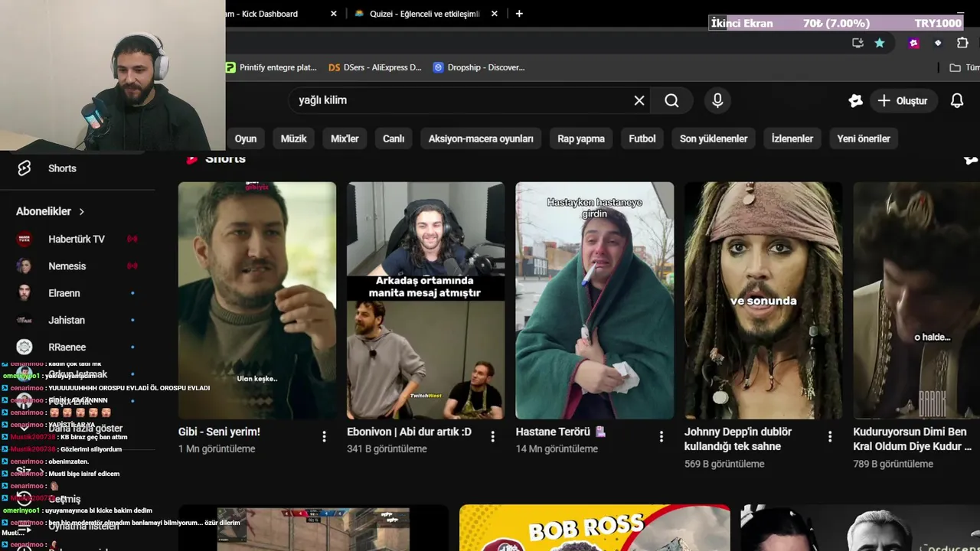Viewport: 980px width, 551px height.
Task: Open YouTube notifications bell
Action: [x=957, y=100]
